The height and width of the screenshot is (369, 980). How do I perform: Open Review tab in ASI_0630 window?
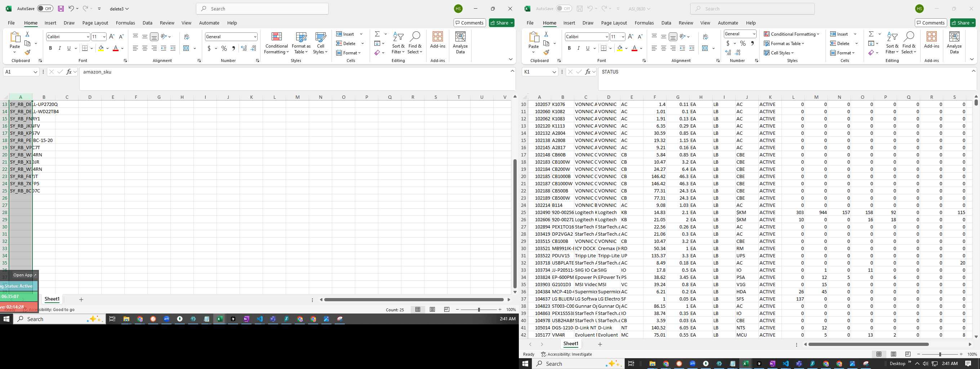[x=686, y=23]
